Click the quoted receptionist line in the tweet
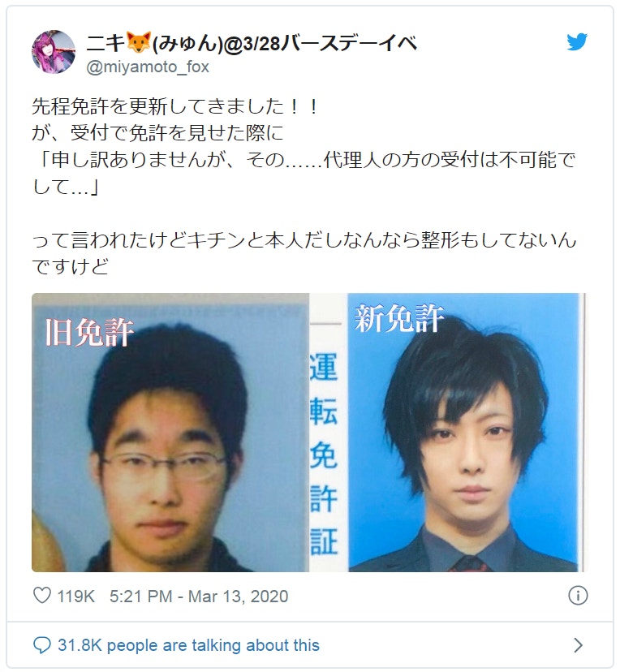620x672 pixels. tap(304, 173)
